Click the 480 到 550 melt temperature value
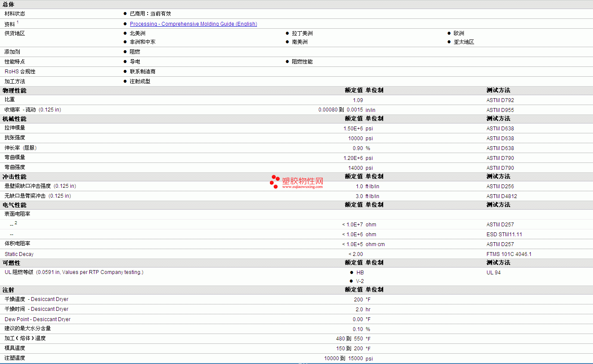This screenshot has height=364, width=593. [x=350, y=339]
